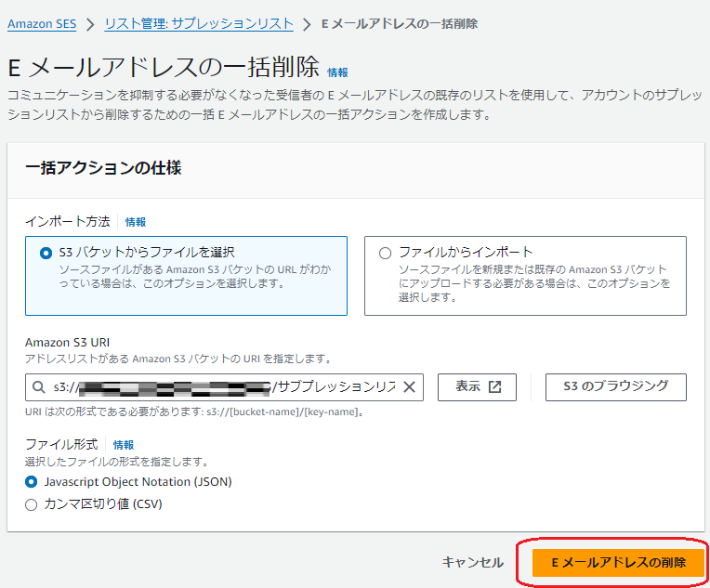710x588 pixels.
Task: Click the E メールアドレスの一括削除 breadcrumb text
Action: (400, 23)
